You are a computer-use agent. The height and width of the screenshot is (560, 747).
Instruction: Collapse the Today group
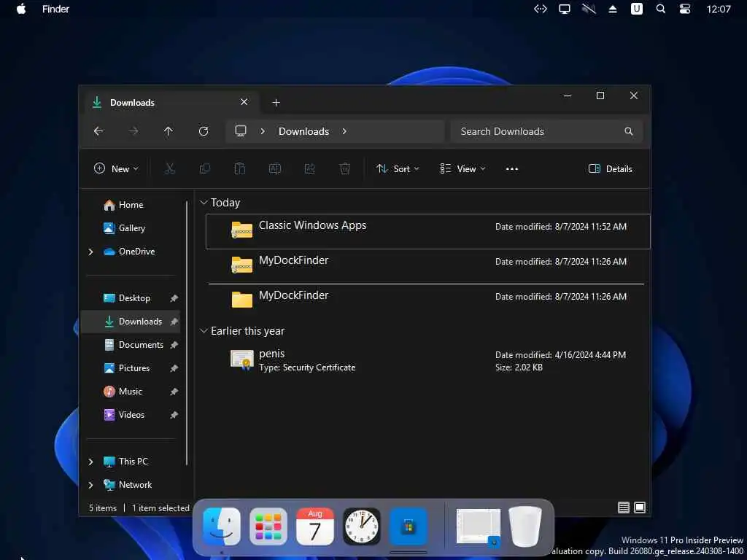tap(204, 203)
